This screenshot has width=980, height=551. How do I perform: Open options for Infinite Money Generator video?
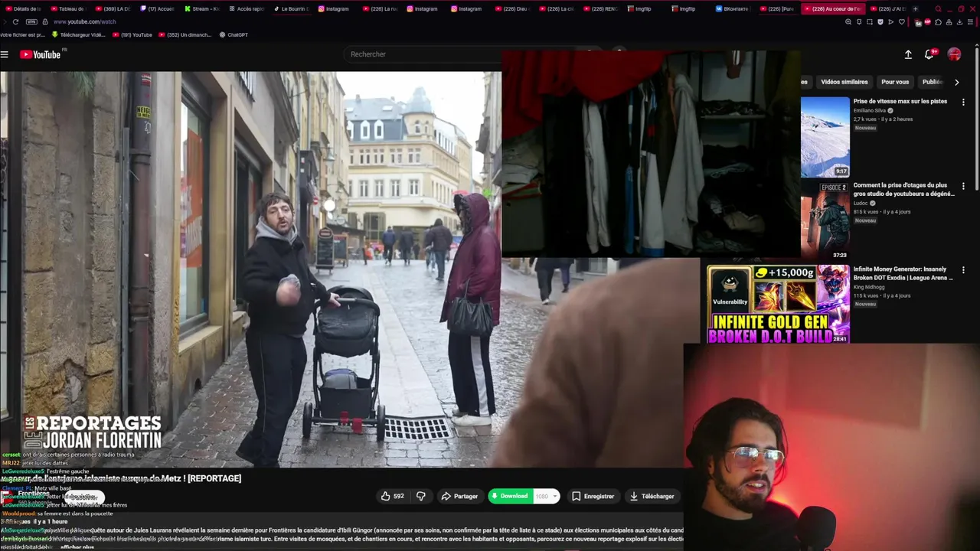click(x=963, y=270)
